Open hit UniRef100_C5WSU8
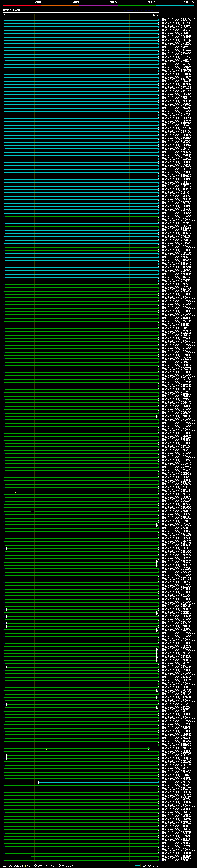 tap(177, 81)
